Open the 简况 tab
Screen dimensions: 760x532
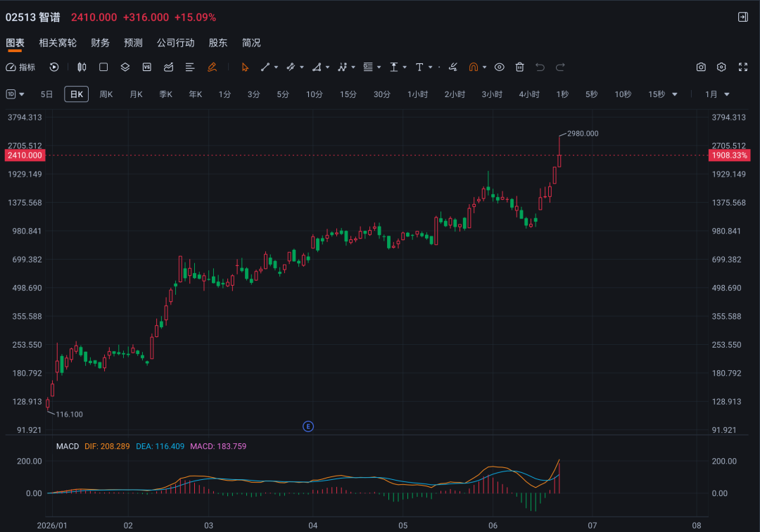pos(251,43)
